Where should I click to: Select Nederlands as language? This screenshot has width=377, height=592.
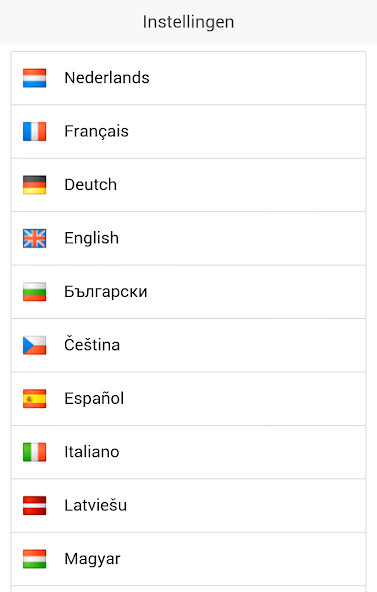(x=188, y=78)
